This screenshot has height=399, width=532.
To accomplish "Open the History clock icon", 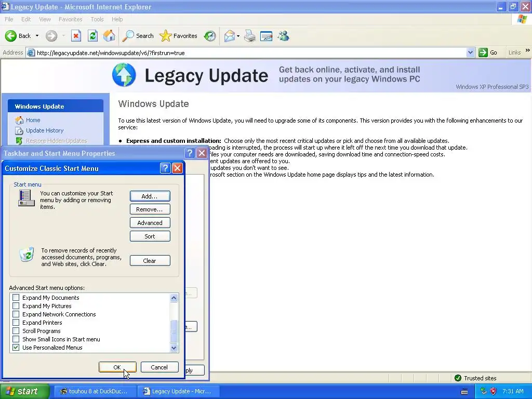I will pos(210,36).
